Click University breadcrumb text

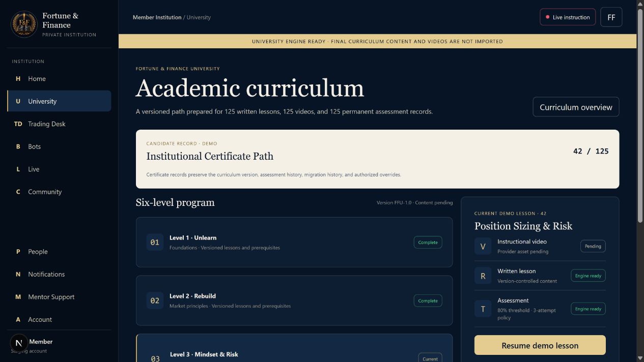(x=199, y=17)
